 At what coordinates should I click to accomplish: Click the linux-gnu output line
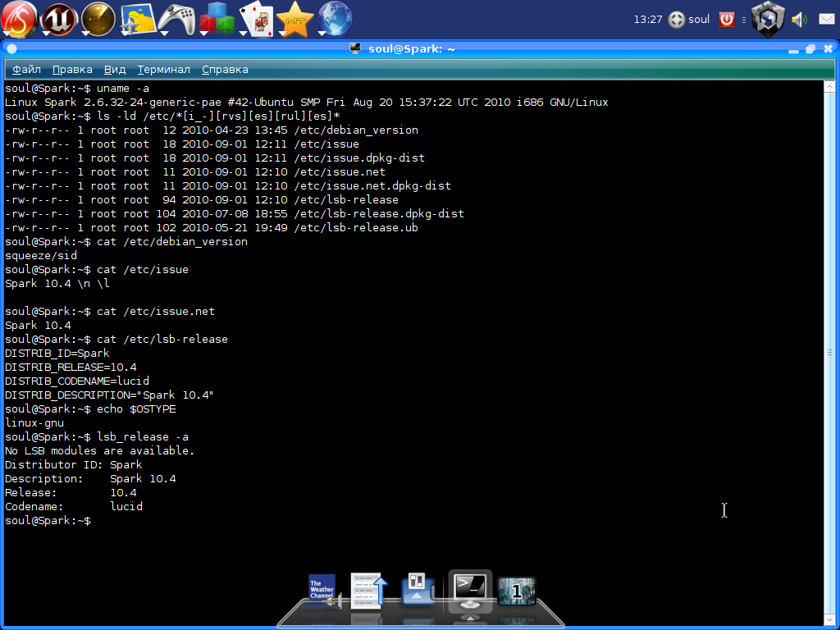pyautogui.click(x=34, y=422)
